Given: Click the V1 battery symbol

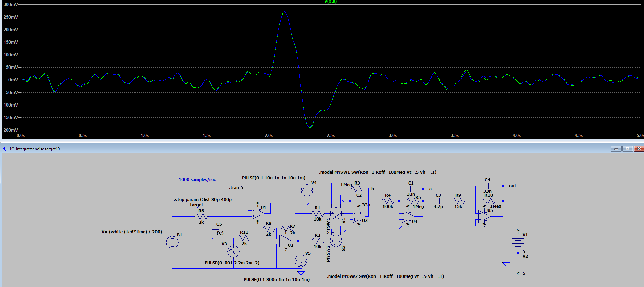Looking at the screenshot, I should pos(518,241).
